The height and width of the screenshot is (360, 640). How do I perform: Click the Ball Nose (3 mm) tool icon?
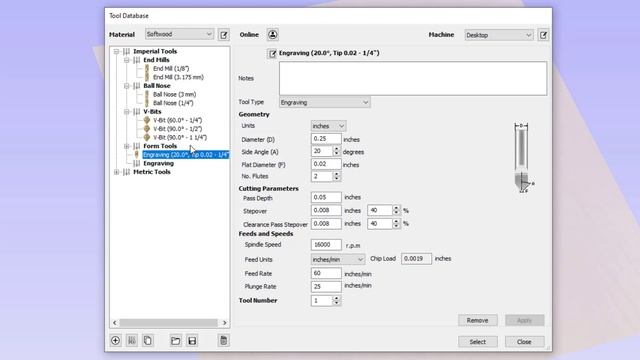click(147, 94)
